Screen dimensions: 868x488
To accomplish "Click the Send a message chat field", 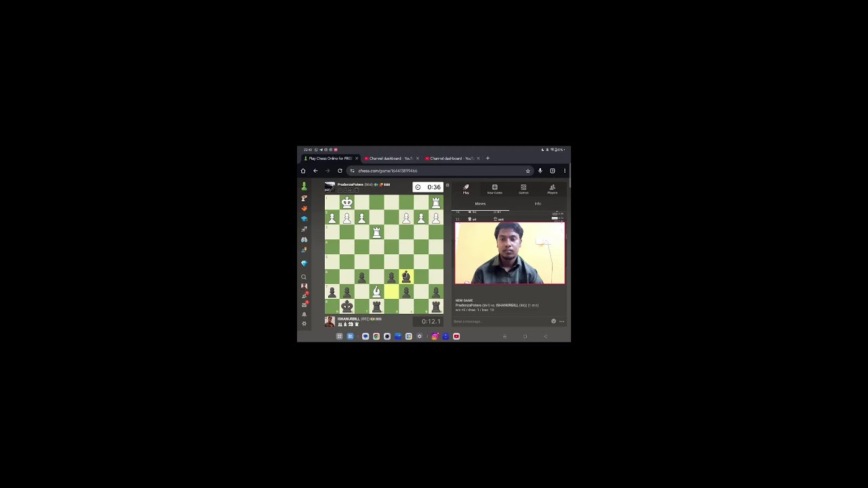I will pyautogui.click(x=500, y=321).
